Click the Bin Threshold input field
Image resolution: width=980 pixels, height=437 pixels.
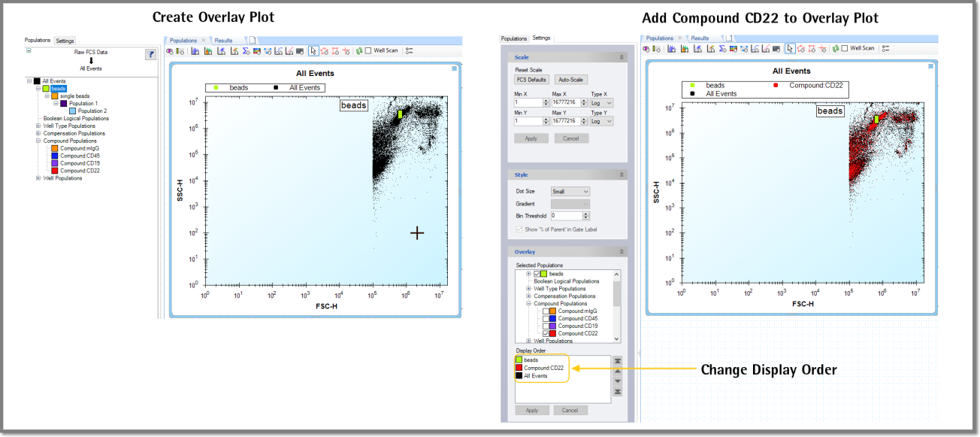coord(570,216)
